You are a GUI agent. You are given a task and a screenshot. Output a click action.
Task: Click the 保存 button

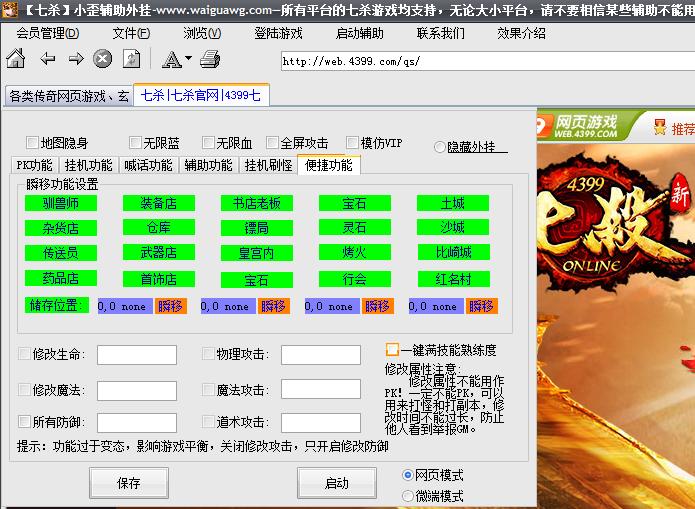(x=129, y=483)
